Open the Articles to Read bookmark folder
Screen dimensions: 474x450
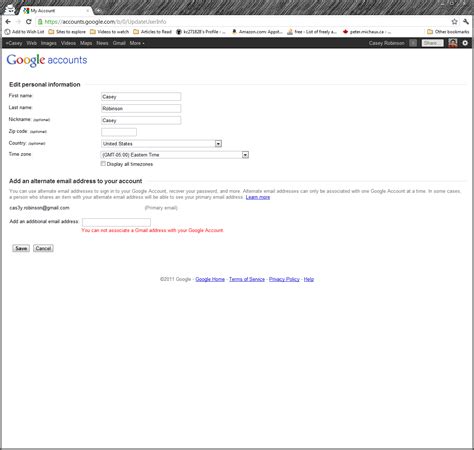coord(152,32)
